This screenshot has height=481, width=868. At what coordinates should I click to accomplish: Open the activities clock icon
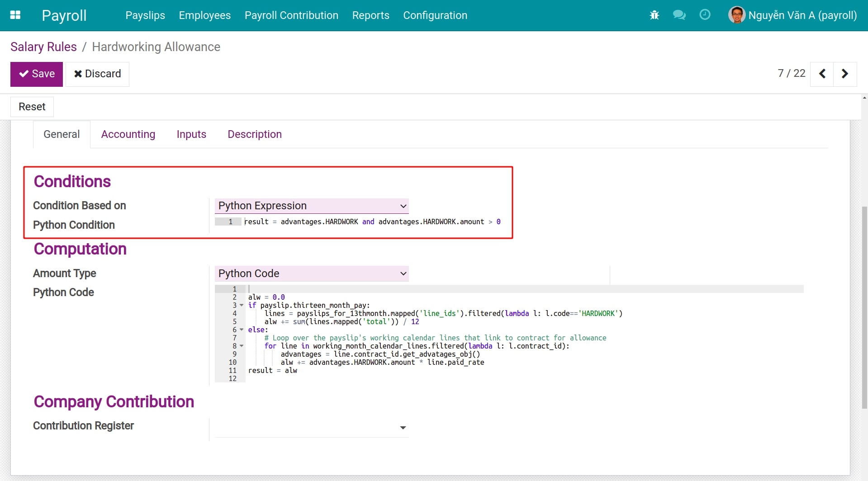pyautogui.click(x=705, y=15)
